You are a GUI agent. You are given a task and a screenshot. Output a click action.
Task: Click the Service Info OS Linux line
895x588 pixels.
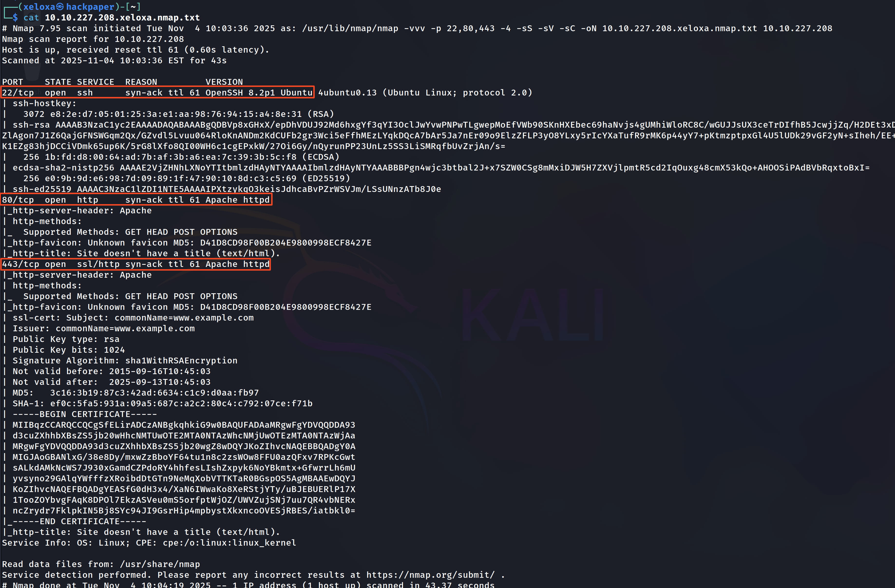[x=149, y=542]
